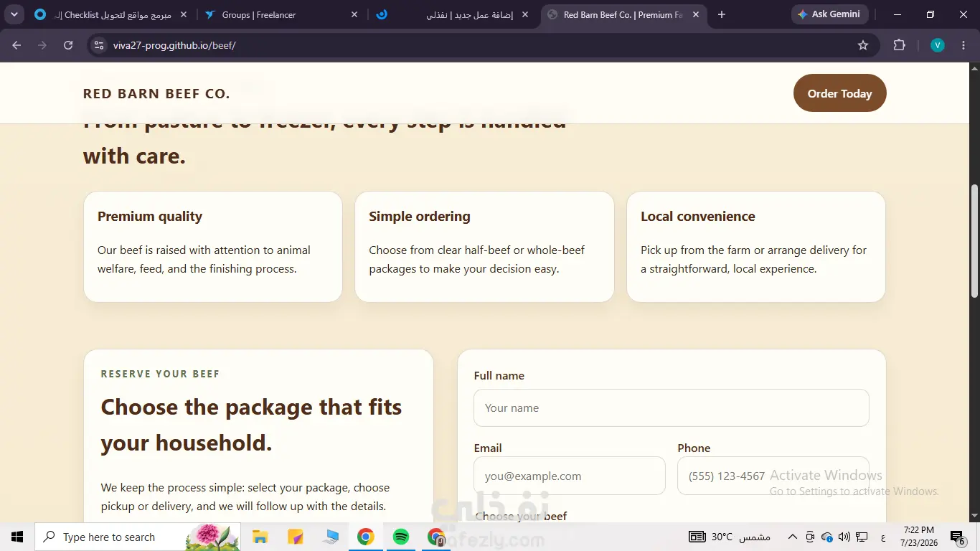980x551 pixels.
Task: Open the display tray icon beside volume
Action: 862,537
